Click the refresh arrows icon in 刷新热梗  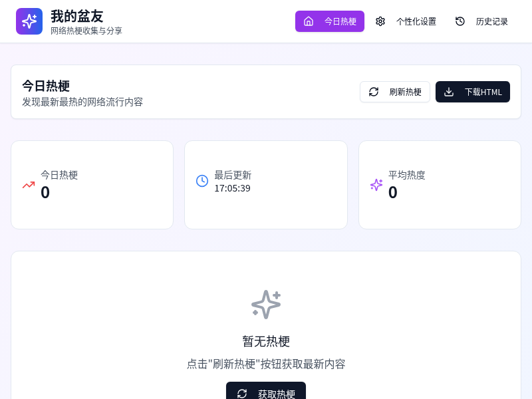tap(374, 92)
